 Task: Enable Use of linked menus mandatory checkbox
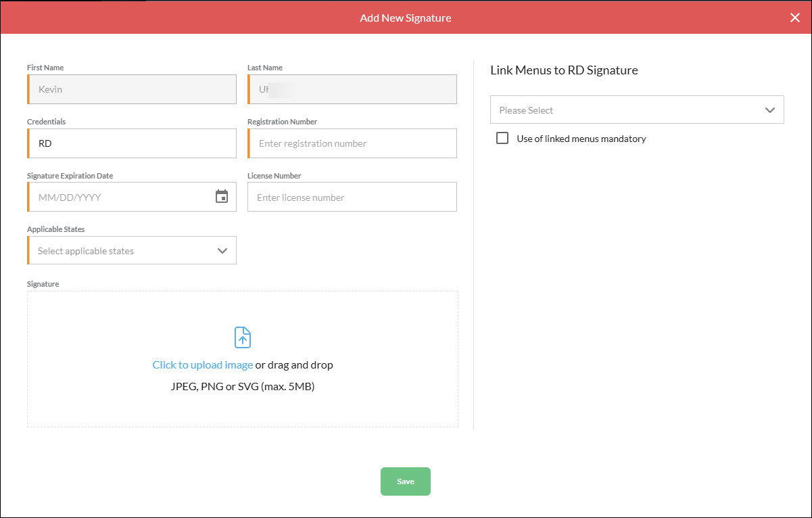point(502,139)
